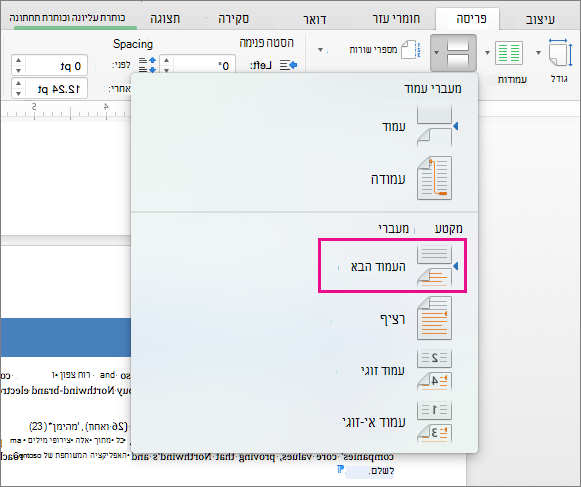The width and height of the screenshot is (581, 487).
Task: Open the עיצוב (Design) tab
Action: coord(540,19)
